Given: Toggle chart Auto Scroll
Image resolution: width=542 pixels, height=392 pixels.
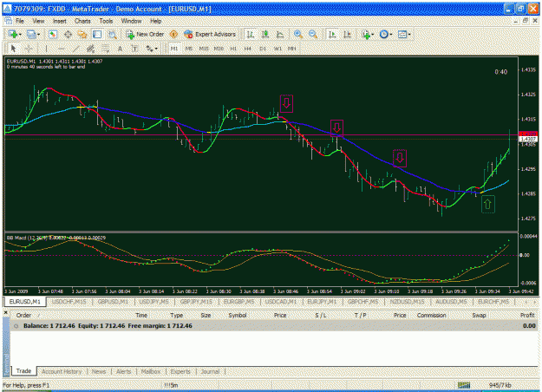Looking at the screenshot, I should [332, 34].
